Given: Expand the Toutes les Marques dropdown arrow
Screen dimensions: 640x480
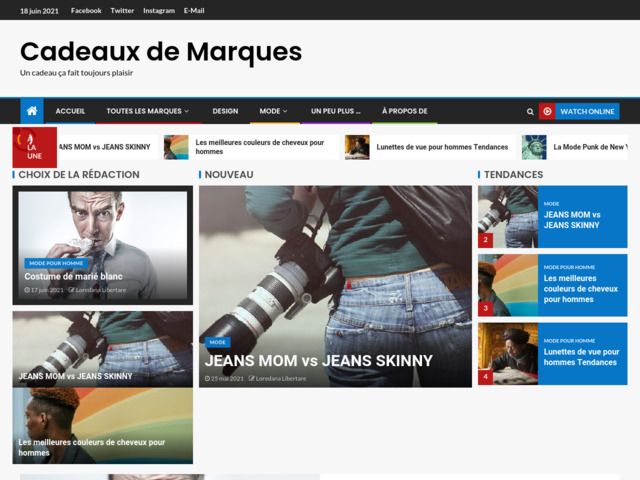Looking at the screenshot, I should click(187, 111).
